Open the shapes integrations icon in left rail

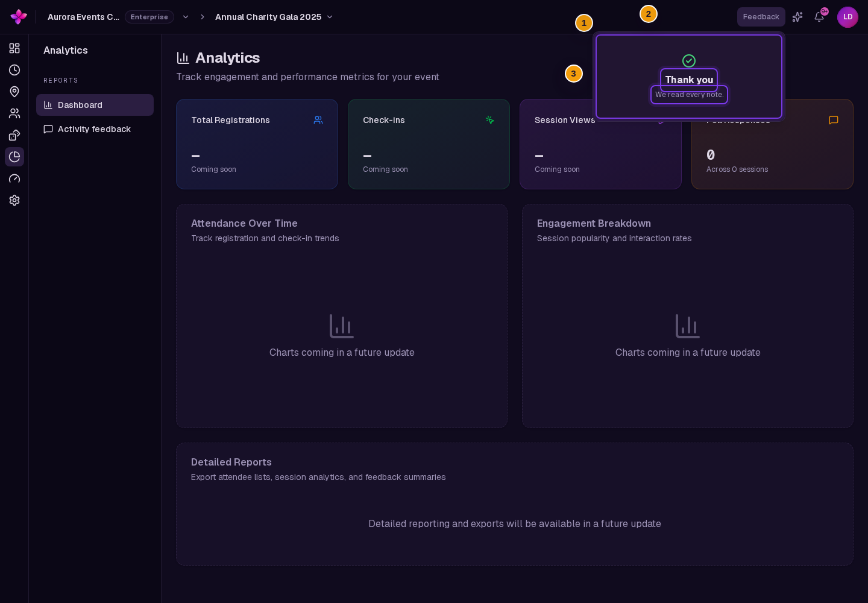(x=14, y=135)
